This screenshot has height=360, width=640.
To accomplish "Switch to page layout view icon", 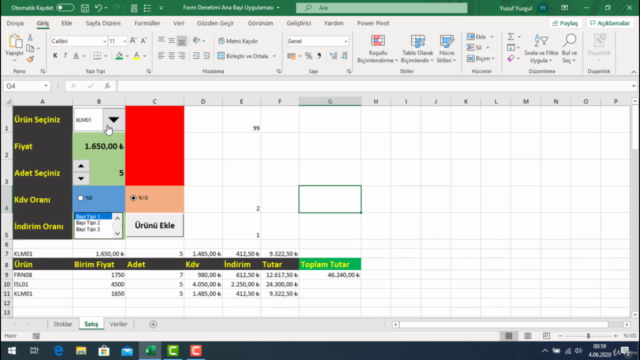I will 527,336.
